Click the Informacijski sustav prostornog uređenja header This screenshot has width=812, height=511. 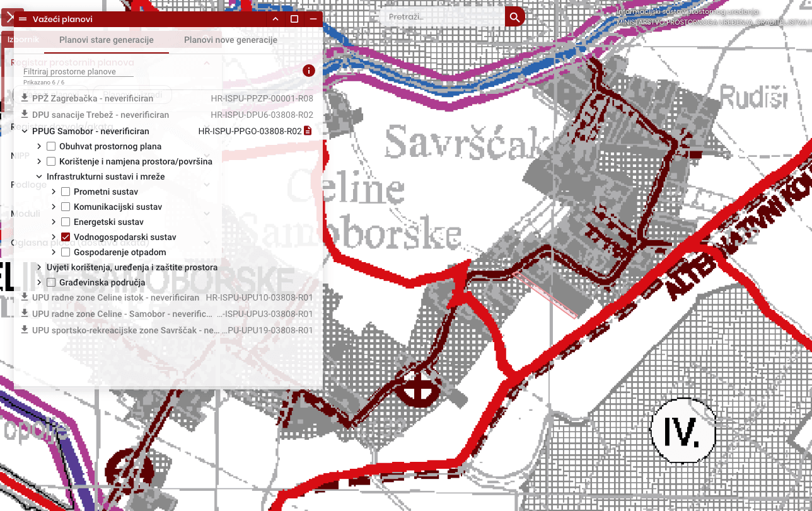(689, 11)
